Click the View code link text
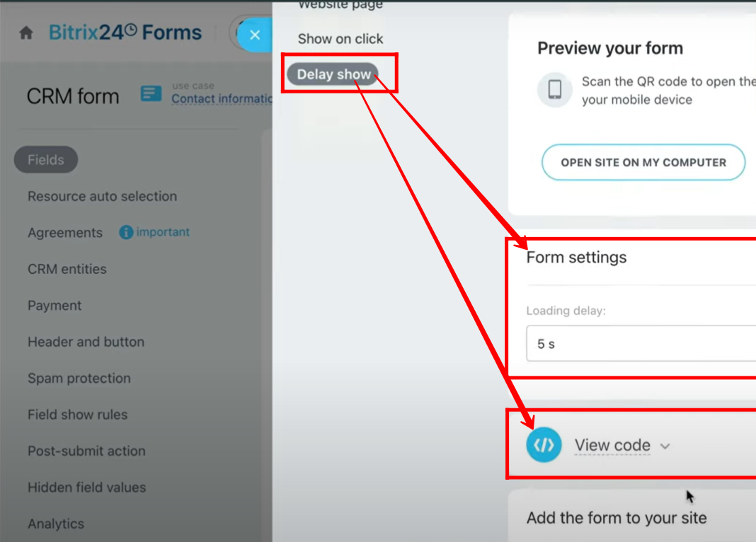 [x=612, y=445]
